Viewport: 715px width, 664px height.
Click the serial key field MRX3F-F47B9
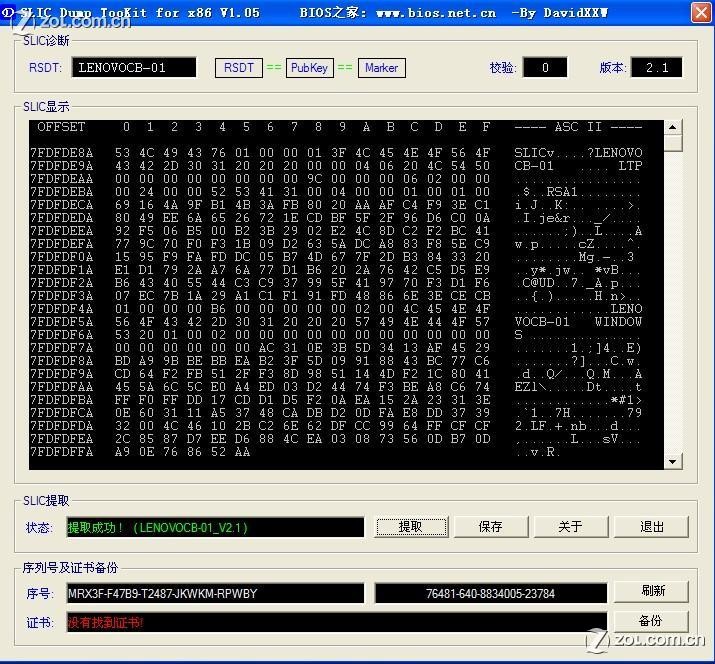click(215, 594)
